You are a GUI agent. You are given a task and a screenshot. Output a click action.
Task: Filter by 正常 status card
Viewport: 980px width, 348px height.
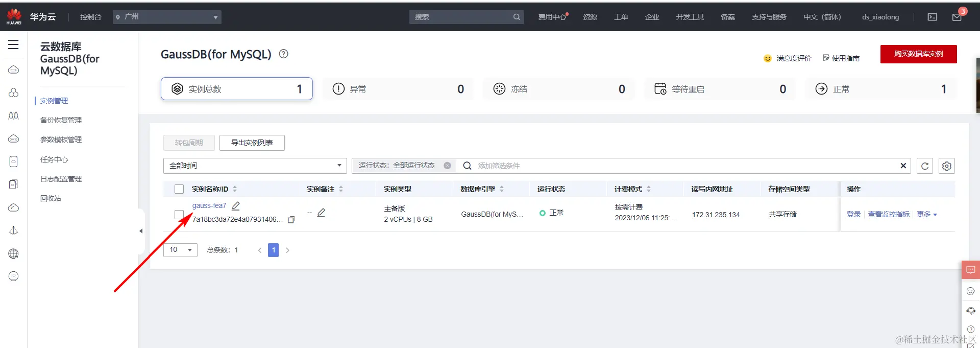pyautogui.click(x=881, y=89)
